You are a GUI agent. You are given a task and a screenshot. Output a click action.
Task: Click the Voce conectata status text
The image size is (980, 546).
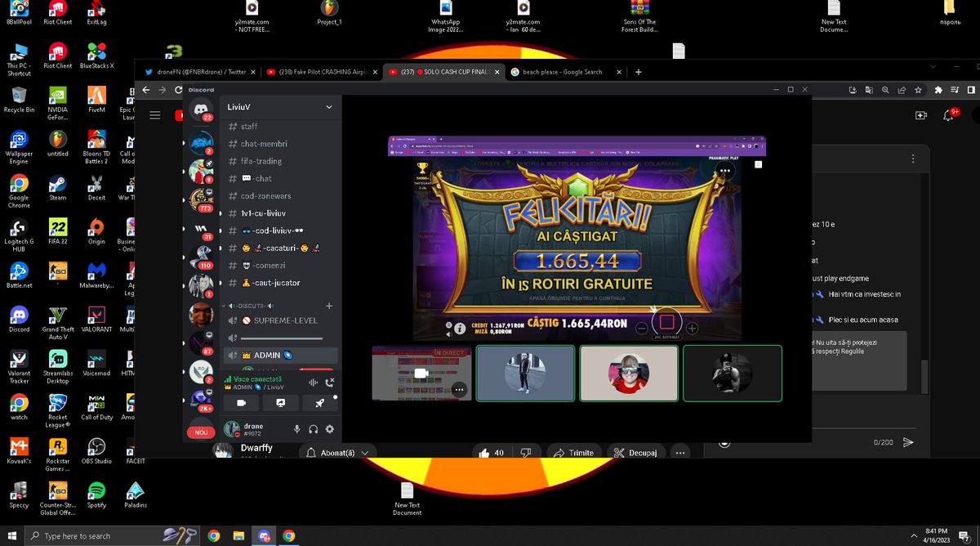(x=257, y=379)
